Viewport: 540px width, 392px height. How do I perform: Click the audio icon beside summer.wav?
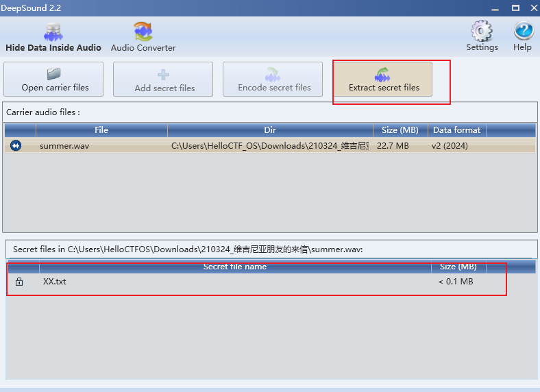(x=16, y=146)
